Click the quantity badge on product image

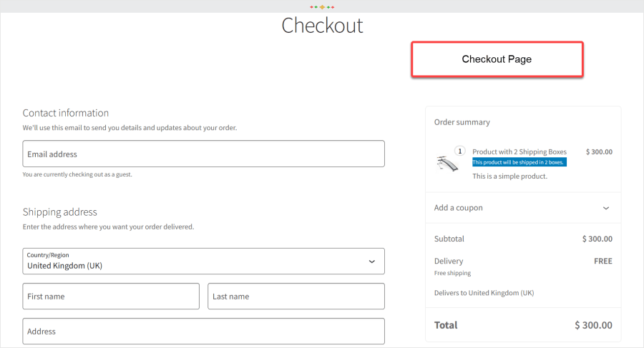click(459, 151)
